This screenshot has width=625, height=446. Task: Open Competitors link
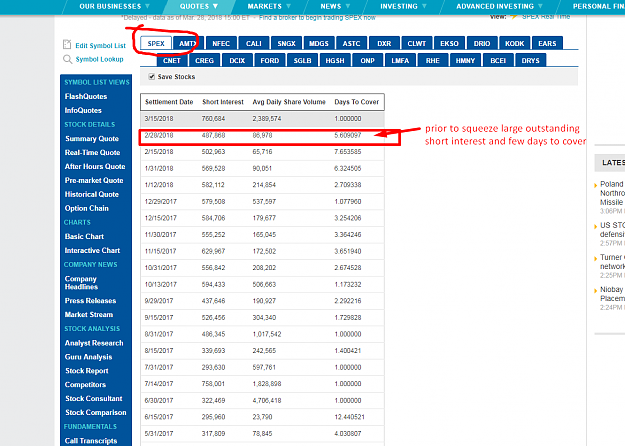85,385
